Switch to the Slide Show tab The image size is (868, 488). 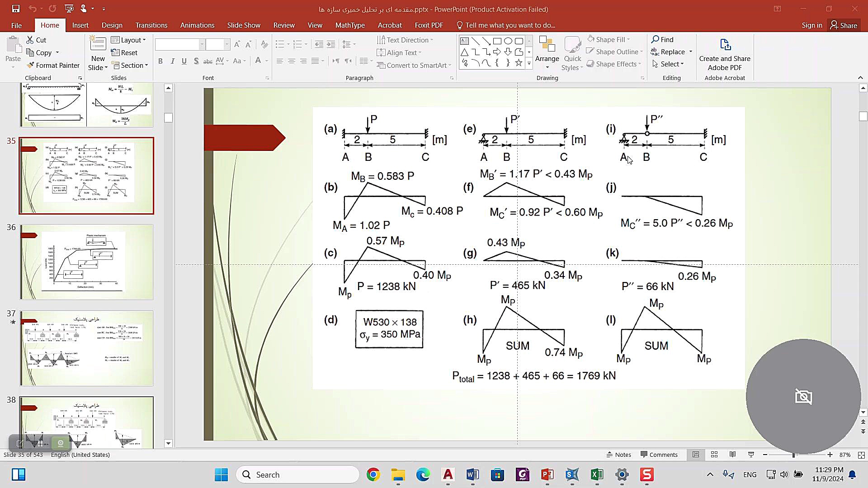coord(244,25)
